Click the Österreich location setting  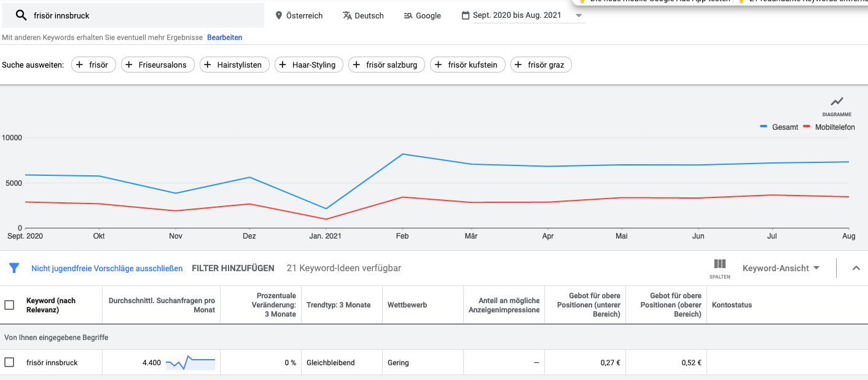(x=299, y=15)
